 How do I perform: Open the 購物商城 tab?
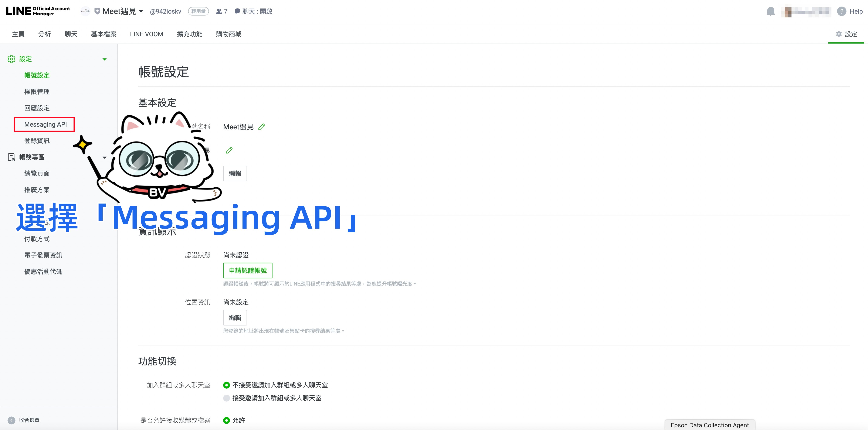pyautogui.click(x=228, y=34)
